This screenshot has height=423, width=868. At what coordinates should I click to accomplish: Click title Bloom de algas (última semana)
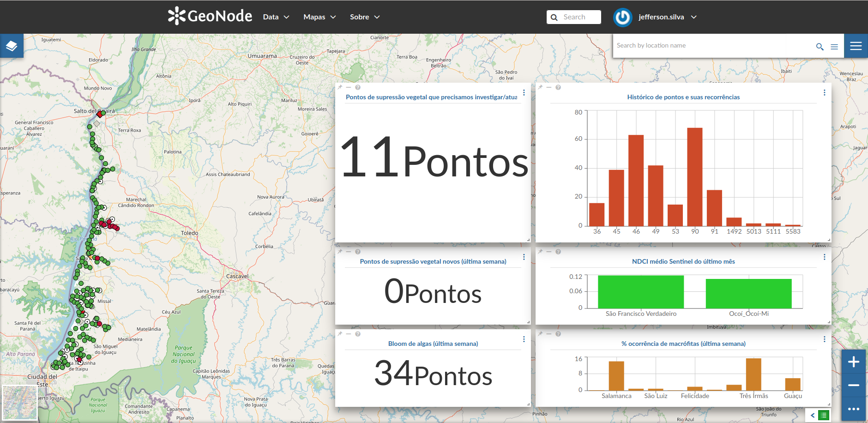tap(433, 344)
